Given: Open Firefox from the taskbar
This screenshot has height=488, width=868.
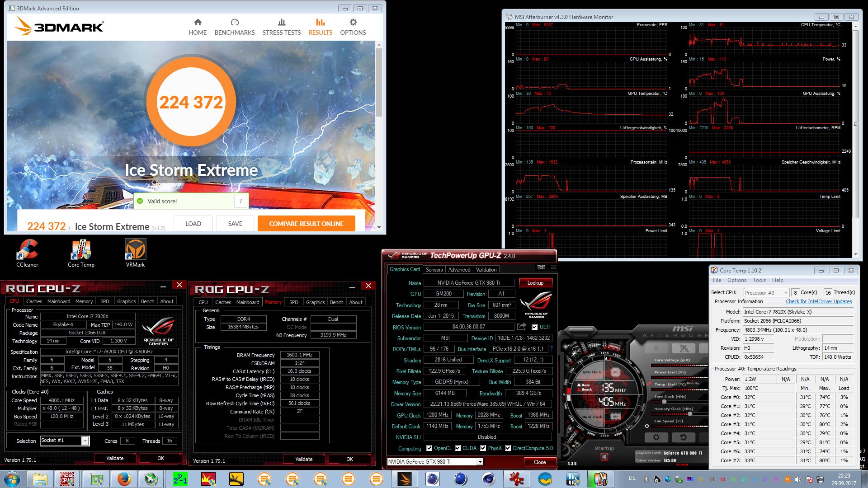Looking at the screenshot, I should (x=124, y=479).
